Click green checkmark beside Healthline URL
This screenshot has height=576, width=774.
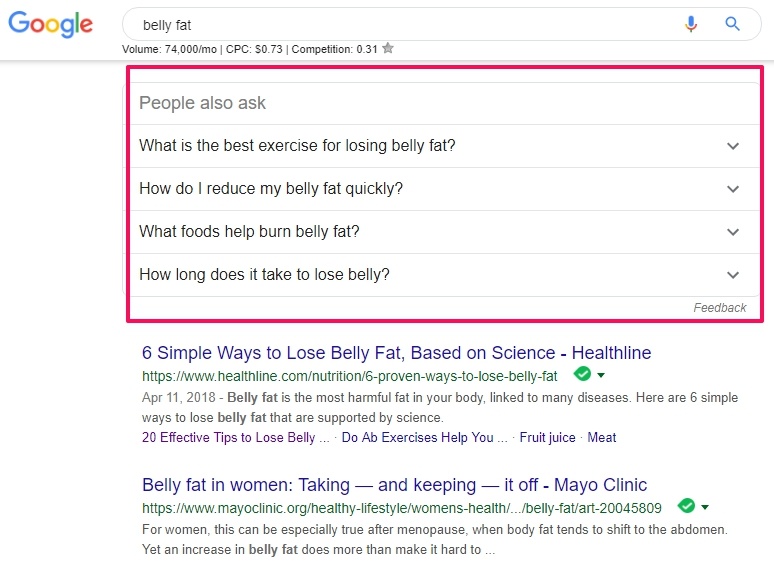tap(582, 374)
